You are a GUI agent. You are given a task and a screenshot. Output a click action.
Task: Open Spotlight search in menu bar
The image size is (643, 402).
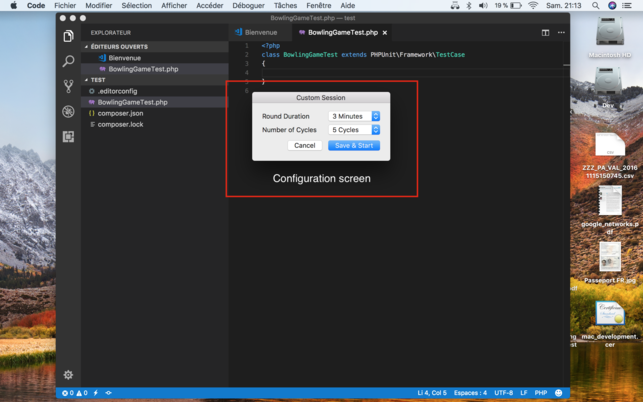595,5
